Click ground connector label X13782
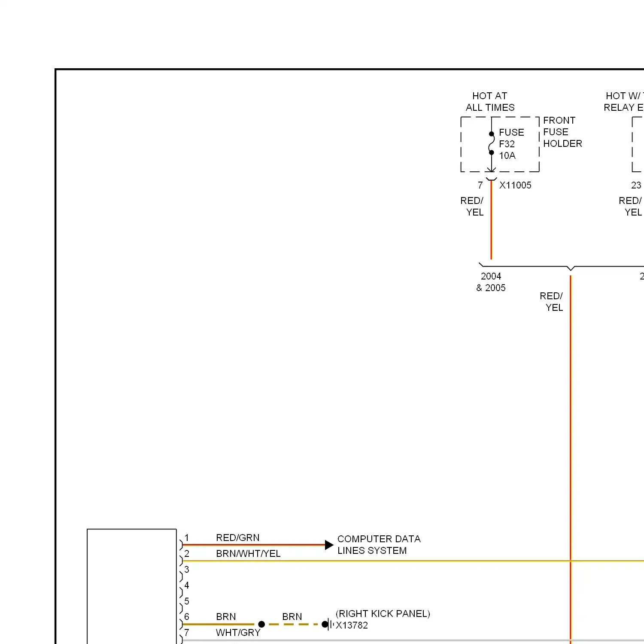644x644 pixels. coord(352,625)
